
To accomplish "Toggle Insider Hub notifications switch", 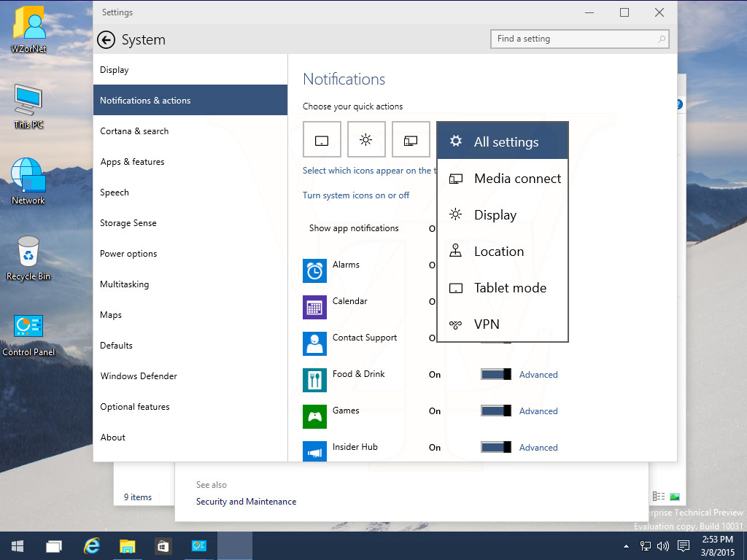I will pyautogui.click(x=496, y=447).
